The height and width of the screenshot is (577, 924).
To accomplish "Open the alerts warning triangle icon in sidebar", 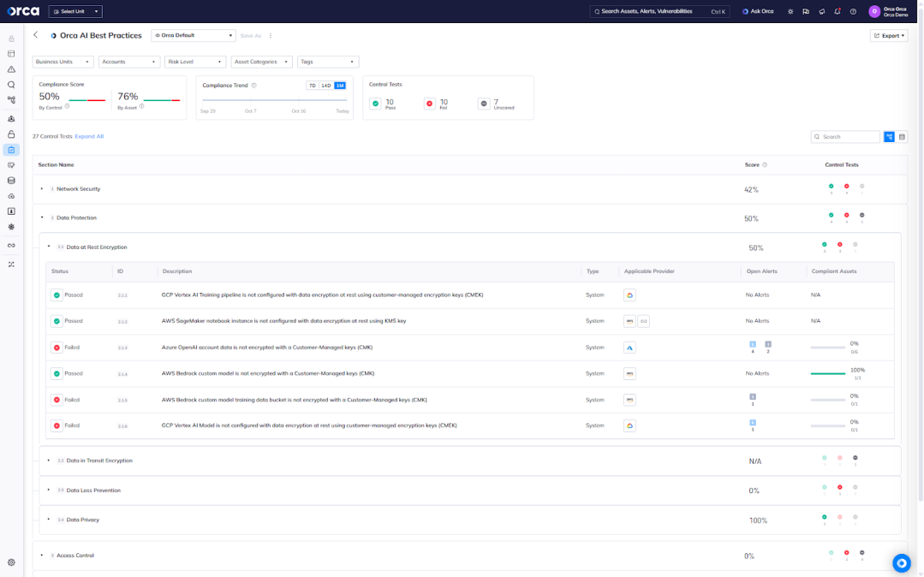I will tap(10, 69).
